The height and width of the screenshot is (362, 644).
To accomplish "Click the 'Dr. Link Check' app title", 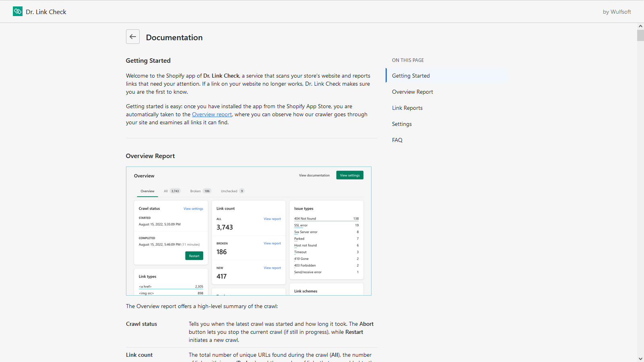I will coord(46,12).
